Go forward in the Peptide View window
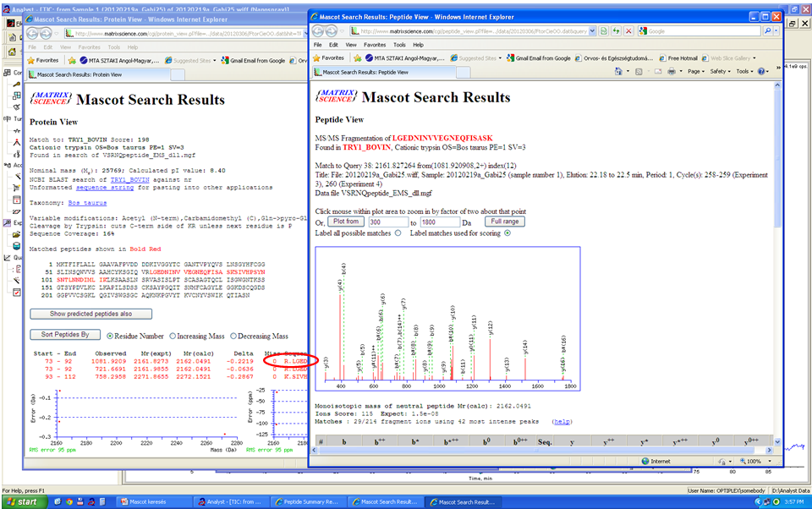Screen dimensions: 812x509 pyautogui.click(x=332, y=31)
